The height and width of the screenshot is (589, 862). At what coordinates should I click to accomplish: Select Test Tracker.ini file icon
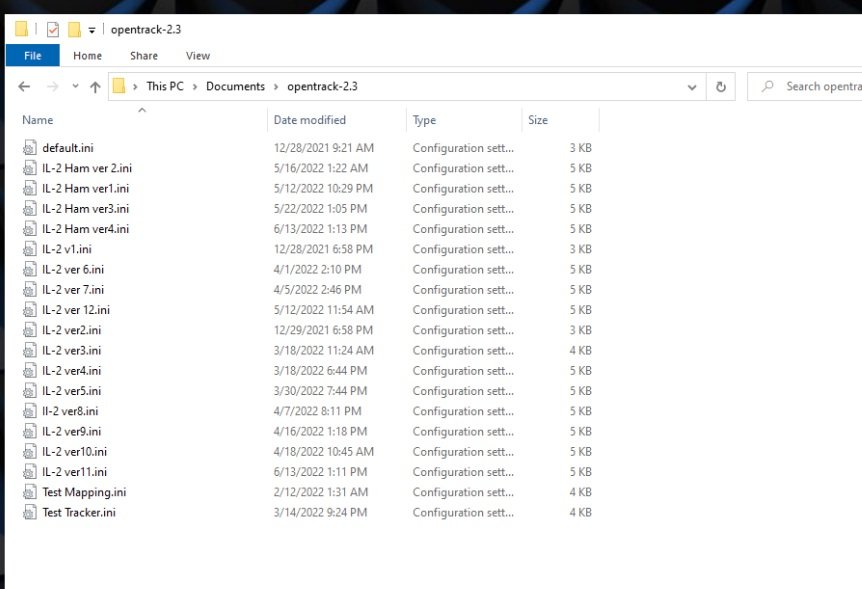tap(30, 513)
